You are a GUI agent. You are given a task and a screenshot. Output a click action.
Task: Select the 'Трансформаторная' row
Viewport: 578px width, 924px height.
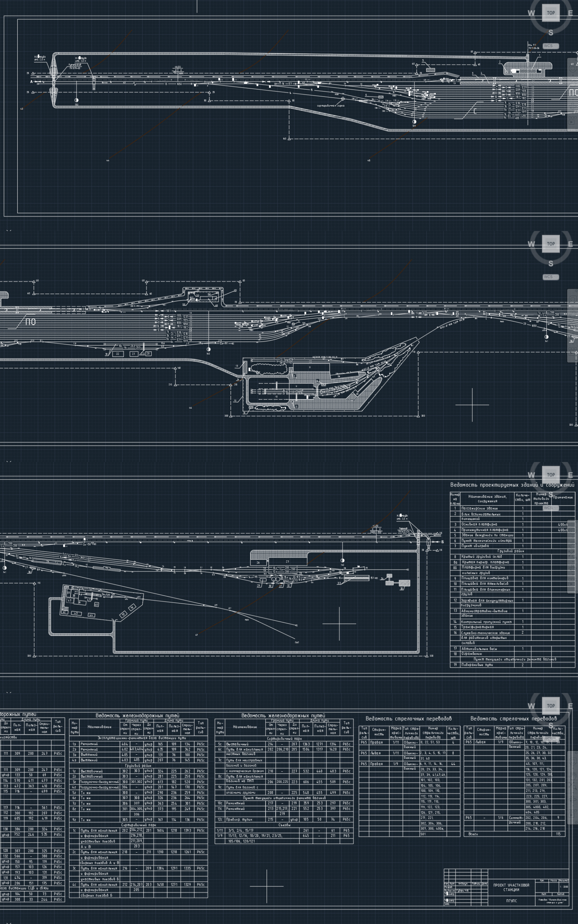[512, 627]
